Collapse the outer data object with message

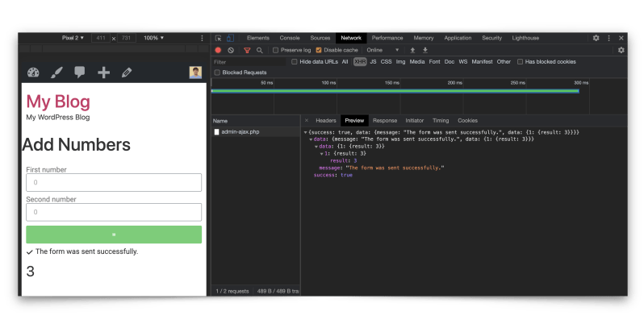point(311,139)
